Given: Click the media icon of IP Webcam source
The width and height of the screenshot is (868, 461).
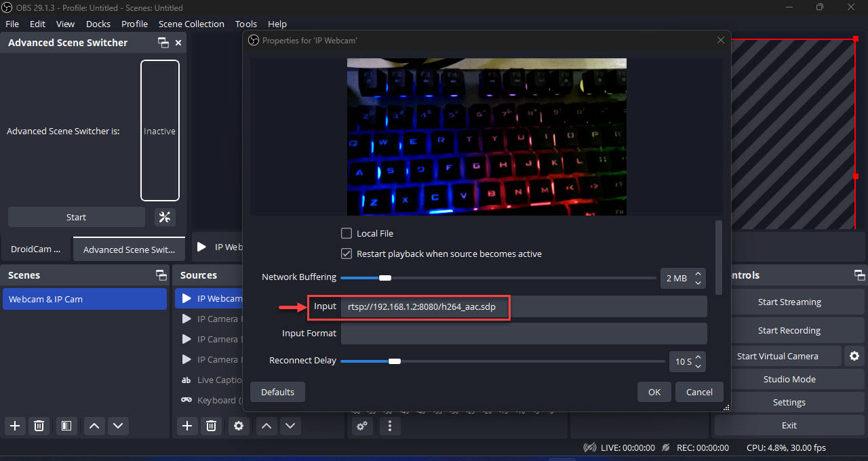Looking at the screenshot, I should click(186, 298).
